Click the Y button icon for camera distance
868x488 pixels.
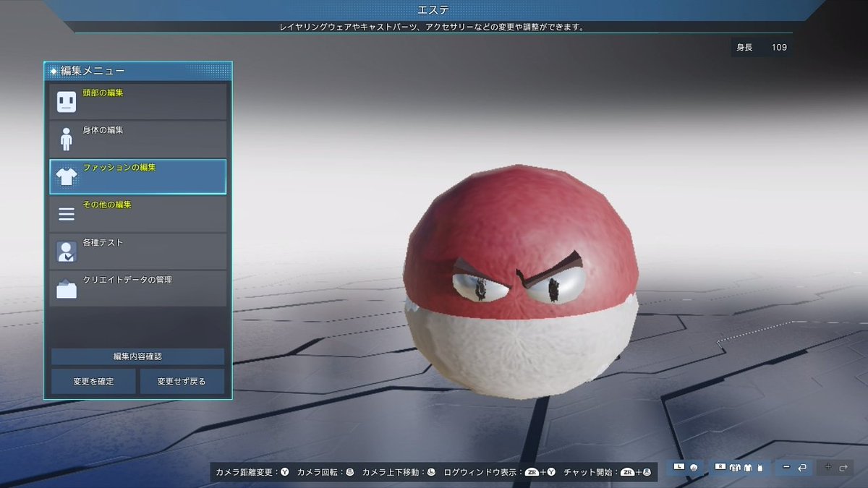point(285,472)
